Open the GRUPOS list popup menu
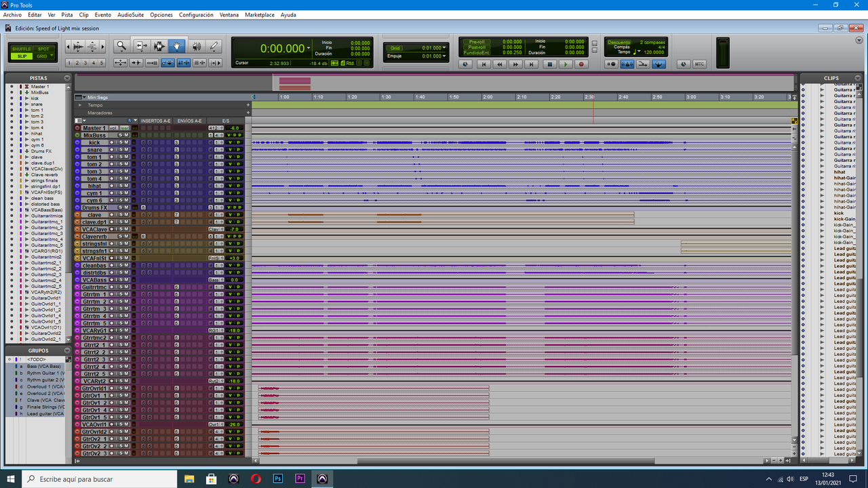Screen dimensions: 868x488 coord(67,350)
